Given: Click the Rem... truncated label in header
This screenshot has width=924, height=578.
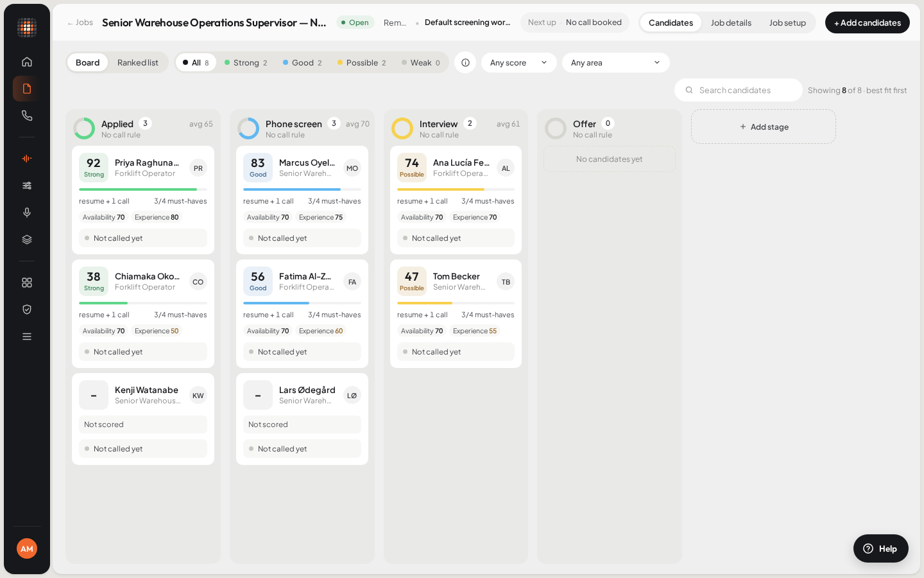Looking at the screenshot, I should [395, 22].
